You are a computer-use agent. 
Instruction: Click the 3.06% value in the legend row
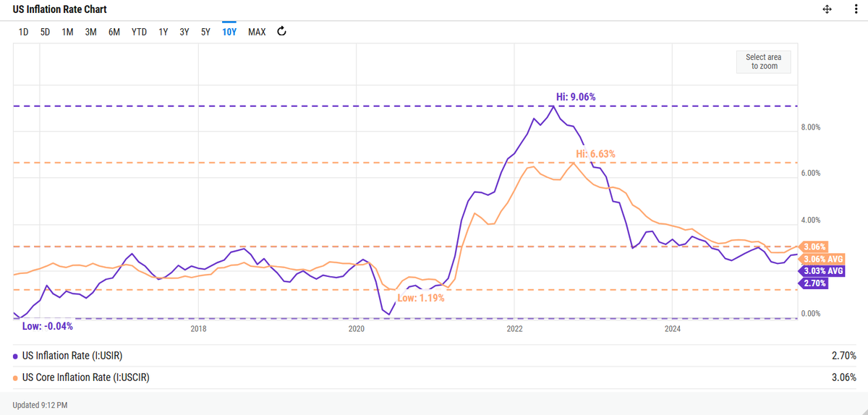click(x=843, y=377)
